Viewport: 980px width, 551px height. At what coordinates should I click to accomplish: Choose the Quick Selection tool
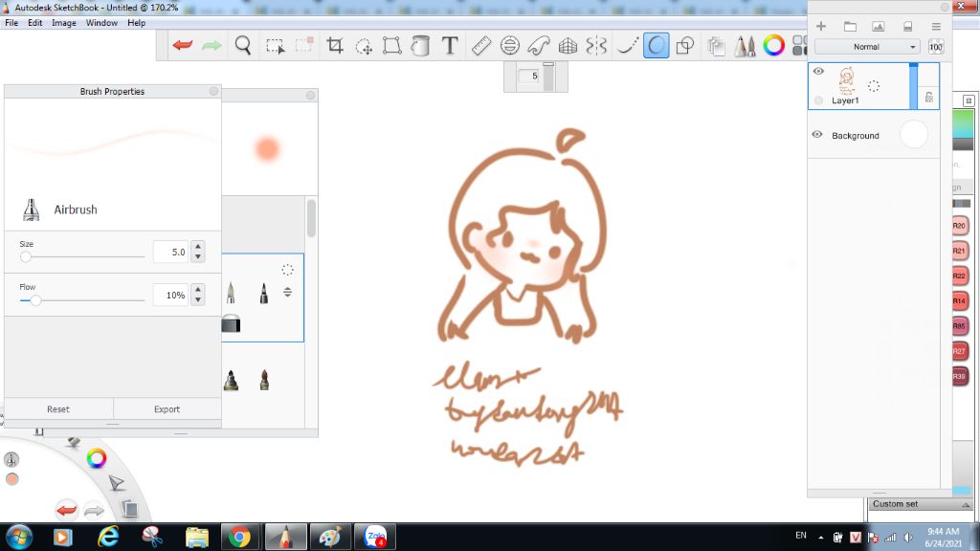[304, 45]
